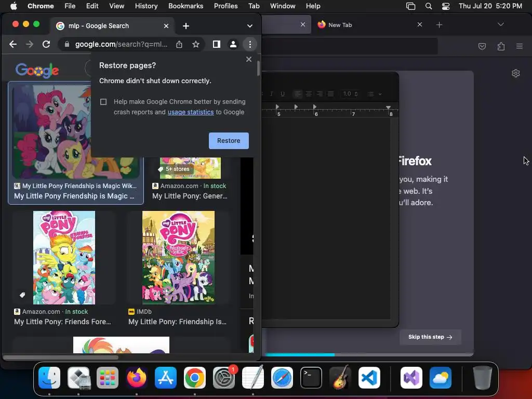Reload the Google Search page

point(46,44)
